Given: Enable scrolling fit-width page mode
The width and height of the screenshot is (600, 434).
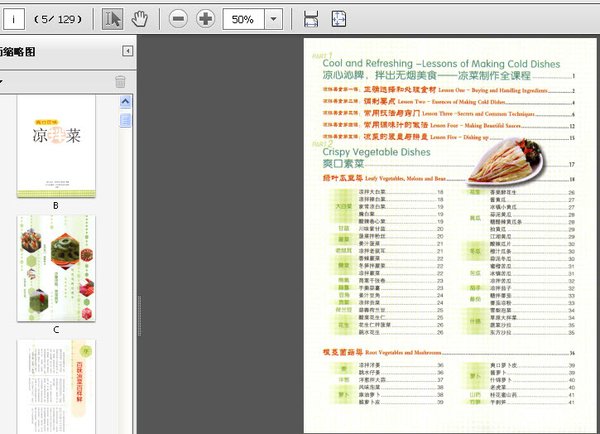Looking at the screenshot, I should point(311,19).
